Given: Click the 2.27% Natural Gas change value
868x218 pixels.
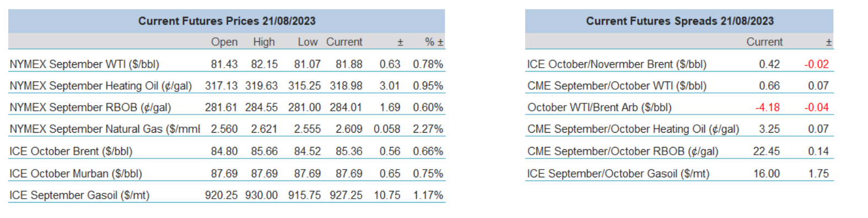Looking at the screenshot, I should 428,129.
